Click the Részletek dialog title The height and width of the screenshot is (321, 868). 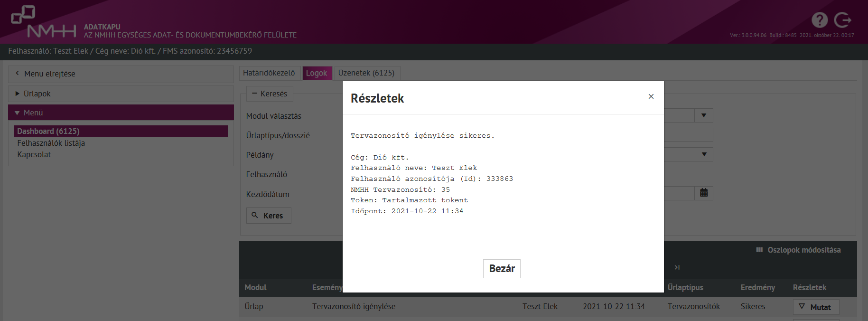(x=377, y=98)
